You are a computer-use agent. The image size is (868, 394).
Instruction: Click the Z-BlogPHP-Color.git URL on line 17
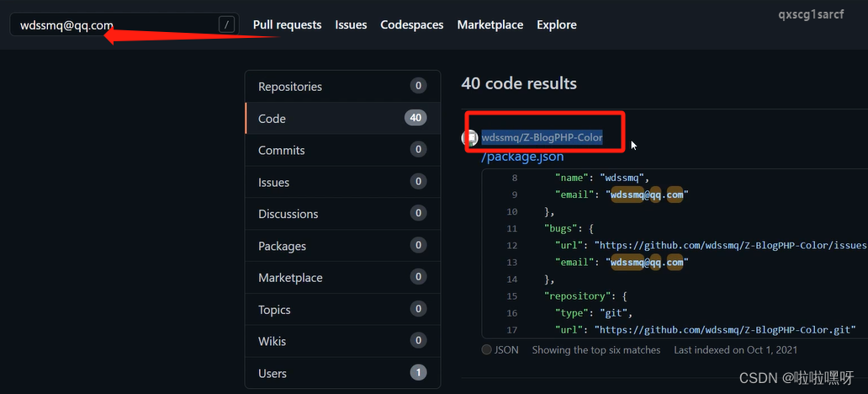(x=725, y=330)
